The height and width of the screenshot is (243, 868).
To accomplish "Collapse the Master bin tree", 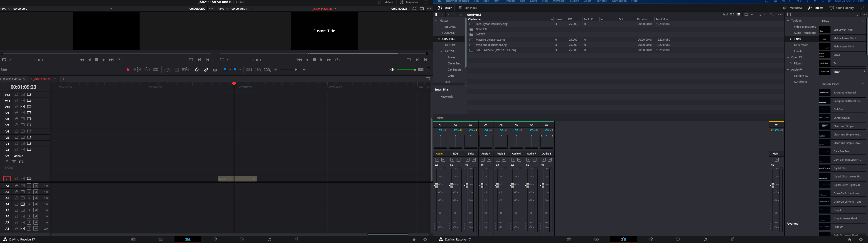I will point(436,21).
